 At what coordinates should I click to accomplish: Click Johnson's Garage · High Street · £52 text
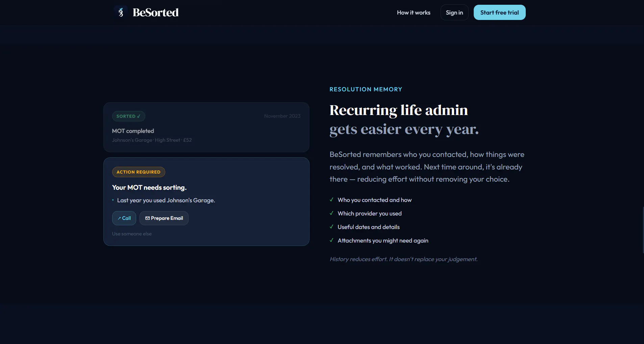pos(152,140)
